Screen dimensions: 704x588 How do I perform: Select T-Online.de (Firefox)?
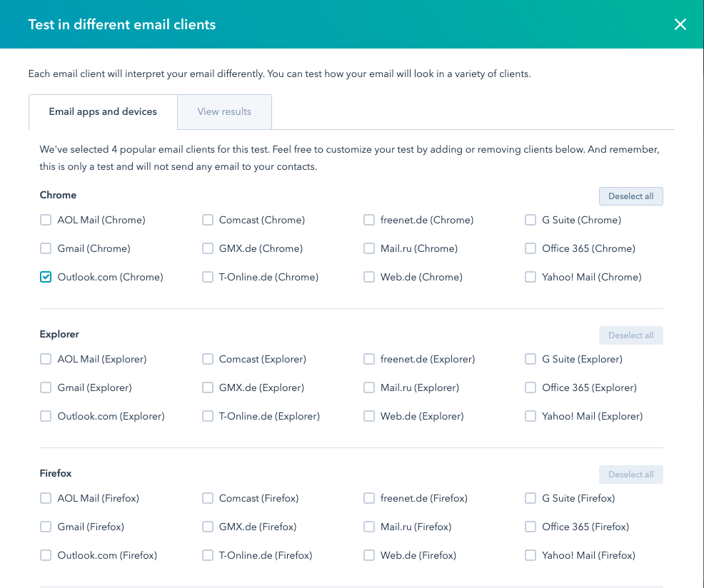point(208,555)
